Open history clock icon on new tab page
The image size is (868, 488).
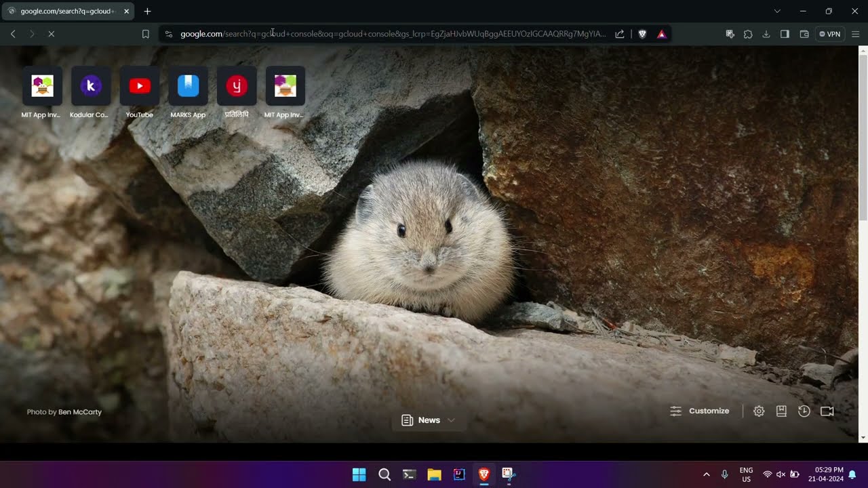click(804, 411)
